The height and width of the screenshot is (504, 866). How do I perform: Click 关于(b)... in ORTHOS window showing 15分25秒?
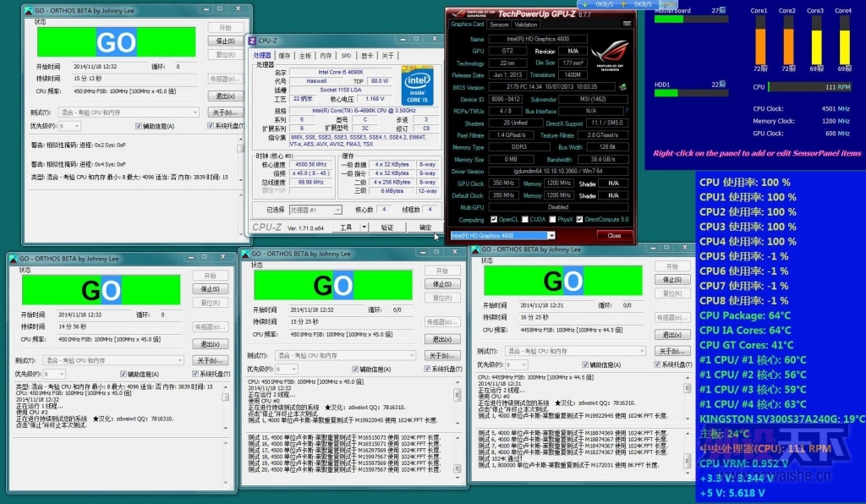(442, 355)
